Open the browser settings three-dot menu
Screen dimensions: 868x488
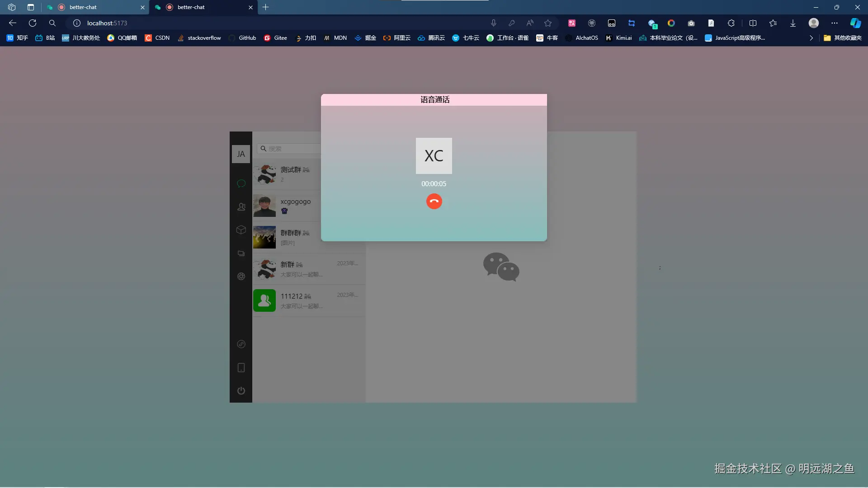(x=834, y=23)
